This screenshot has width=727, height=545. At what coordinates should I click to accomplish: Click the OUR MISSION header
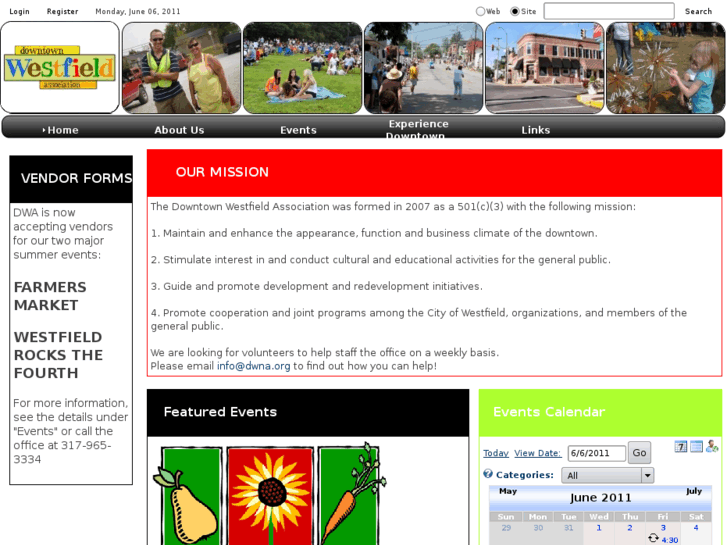[x=434, y=173]
